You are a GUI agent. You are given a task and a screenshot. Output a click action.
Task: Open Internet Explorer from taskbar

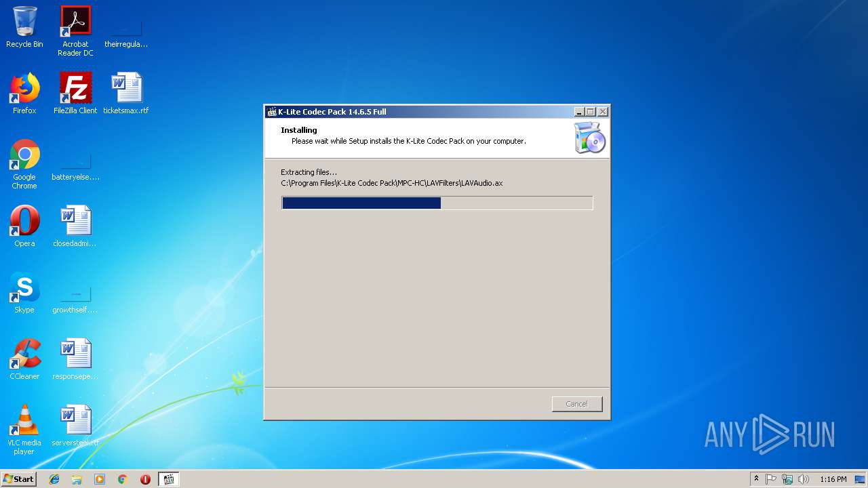point(54,479)
